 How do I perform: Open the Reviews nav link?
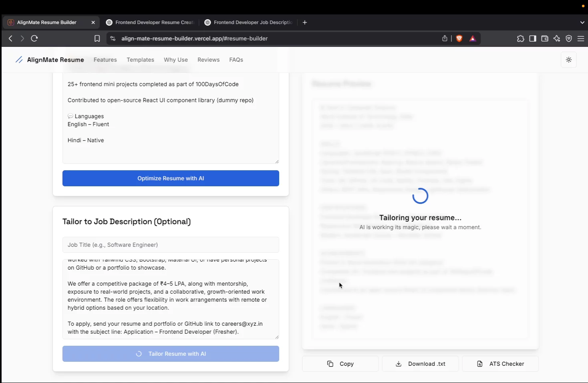[208, 60]
